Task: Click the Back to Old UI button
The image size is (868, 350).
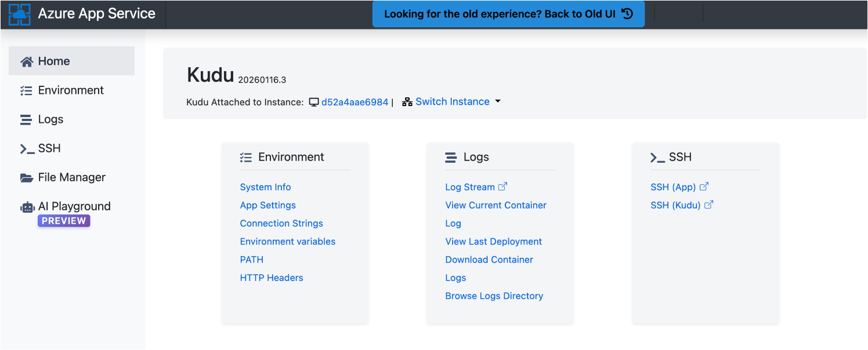Action: tap(508, 14)
